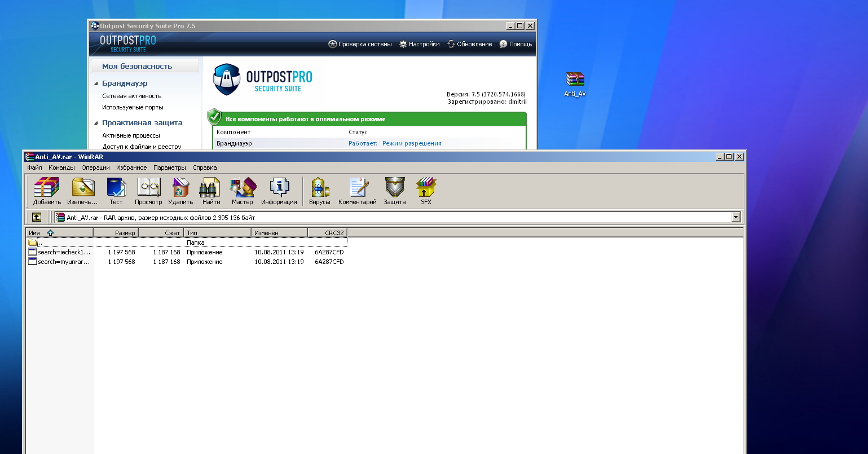Open the Просмотр (View) tool

(x=148, y=191)
